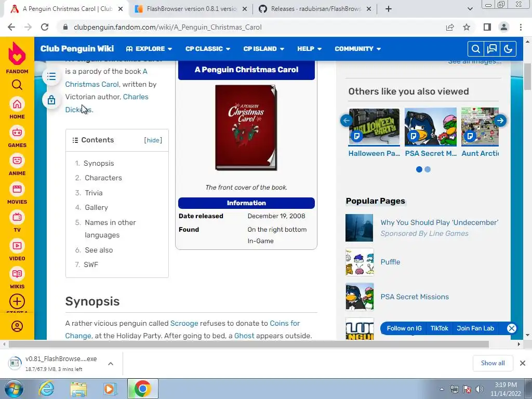Click the page protection lock icon
The image size is (532, 399).
51,100
